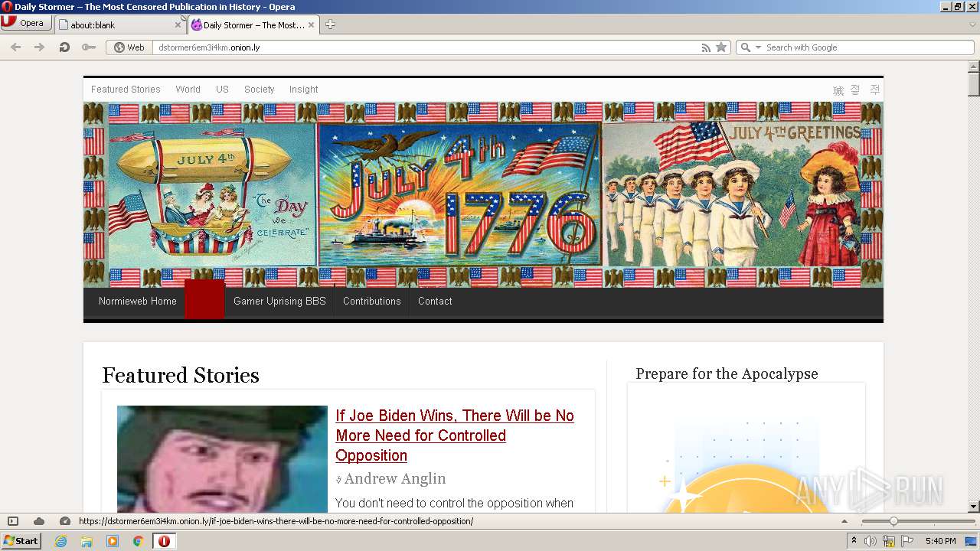
Task: Switch to the about:blank tab
Action: 119,24
